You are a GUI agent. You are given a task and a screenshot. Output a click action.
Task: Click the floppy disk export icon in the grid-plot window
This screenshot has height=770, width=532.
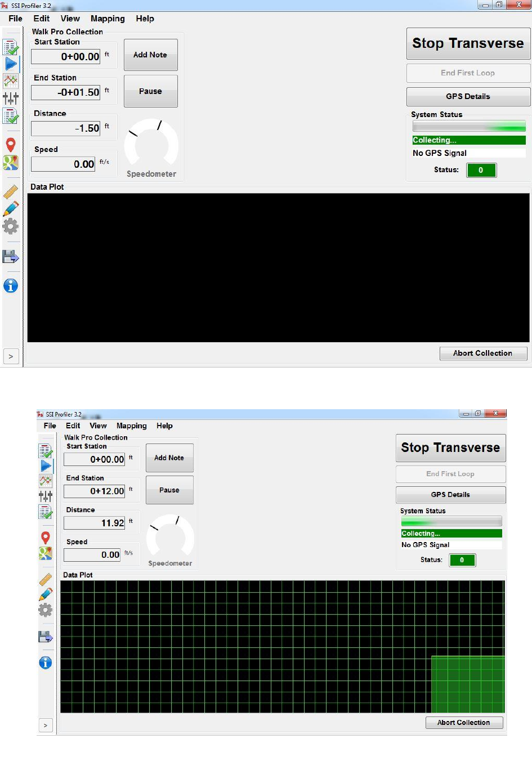[x=46, y=637]
